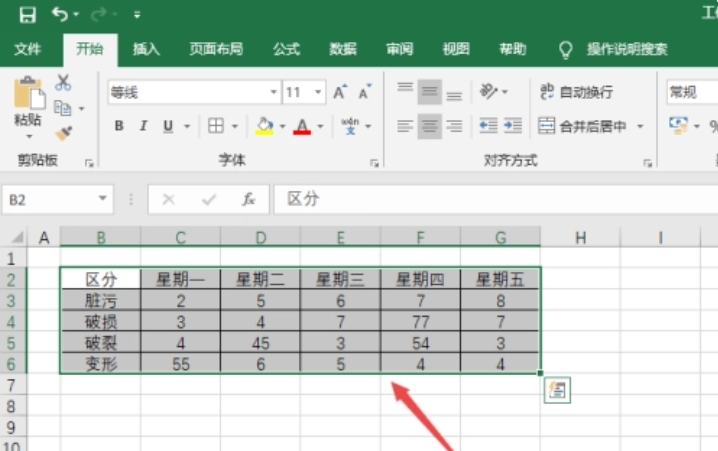Click the Save icon in quick access toolbar
This screenshot has width=718, height=451.
pyautogui.click(x=27, y=15)
